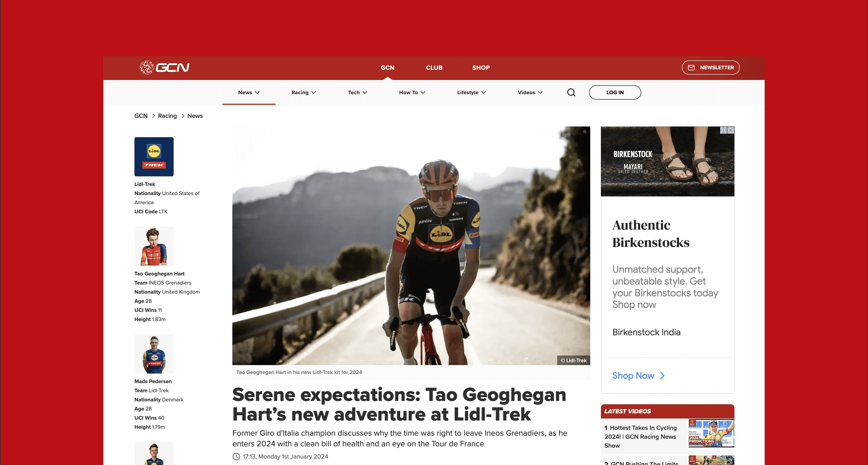
Task: Follow the Racing breadcrumb link
Action: click(167, 116)
